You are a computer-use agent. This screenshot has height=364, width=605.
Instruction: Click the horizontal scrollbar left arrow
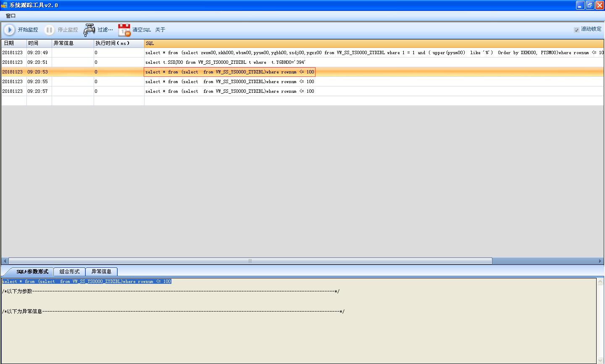click(5, 261)
